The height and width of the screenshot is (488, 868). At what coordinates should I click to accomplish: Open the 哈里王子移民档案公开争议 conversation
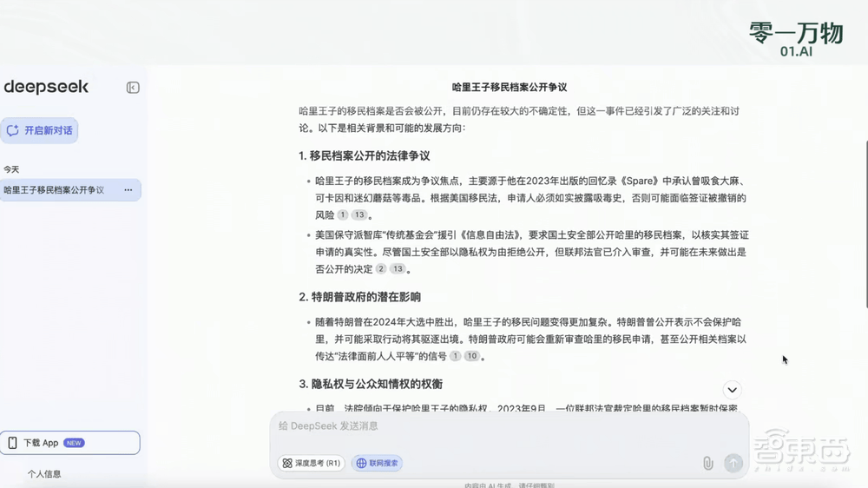coord(70,190)
